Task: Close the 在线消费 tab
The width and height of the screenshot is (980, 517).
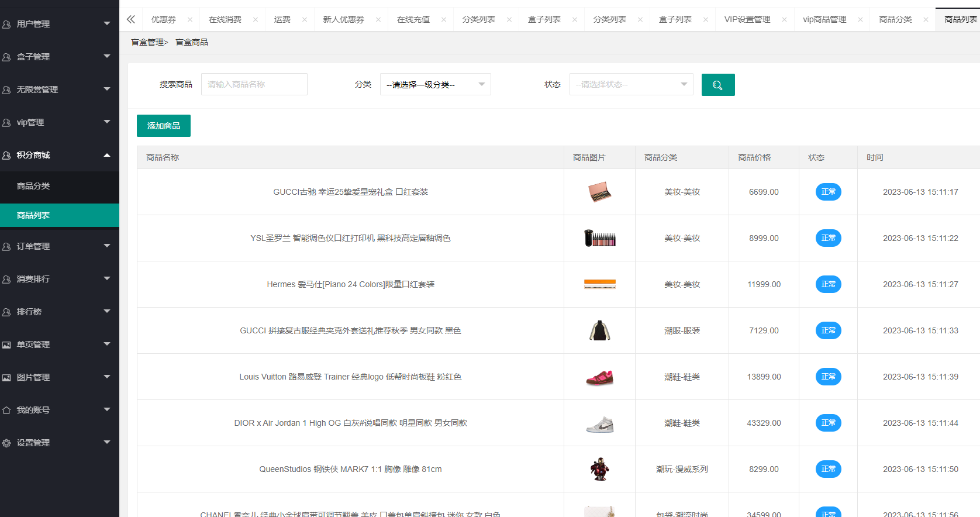Action: tap(256, 19)
